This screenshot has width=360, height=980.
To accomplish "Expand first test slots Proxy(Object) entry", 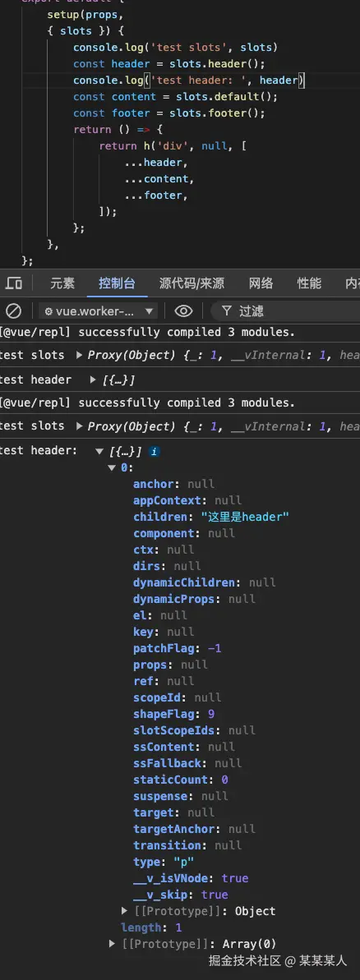I will [80, 355].
